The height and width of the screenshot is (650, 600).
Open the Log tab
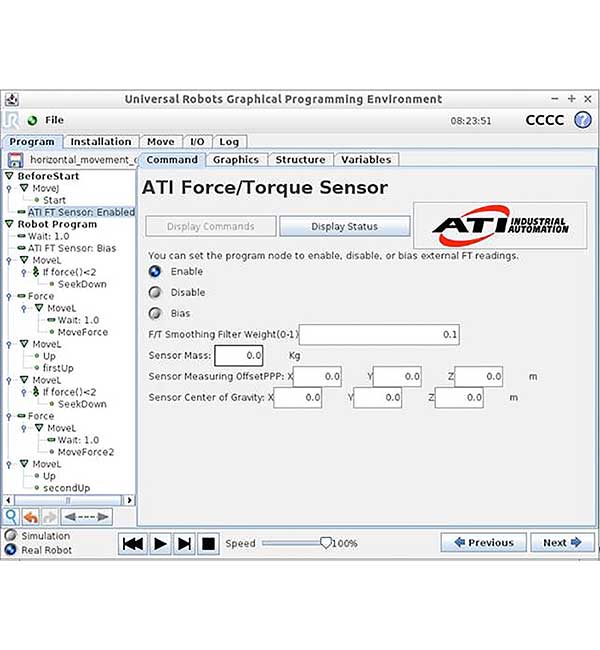(x=229, y=142)
